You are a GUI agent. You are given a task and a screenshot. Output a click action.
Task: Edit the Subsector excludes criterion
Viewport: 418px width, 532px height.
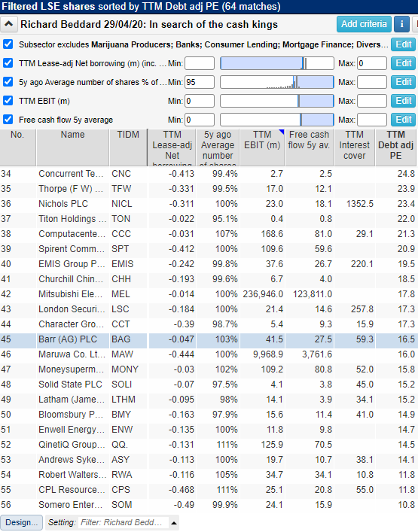[403, 44]
